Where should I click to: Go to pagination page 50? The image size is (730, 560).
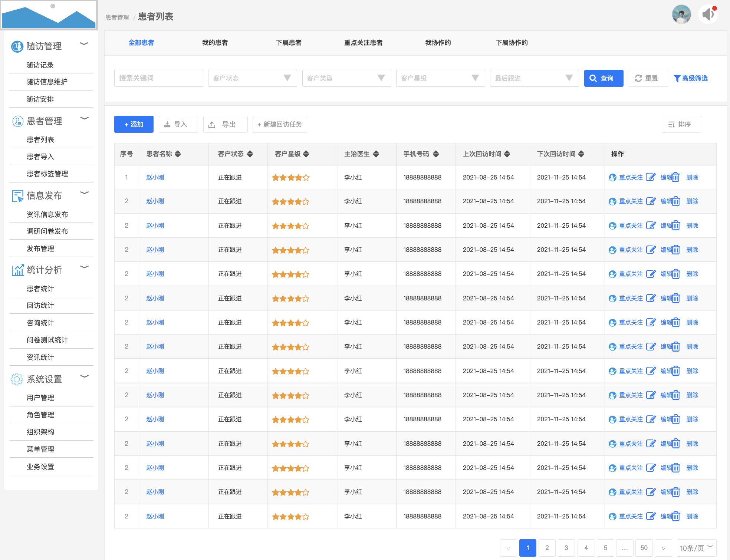click(644, 548)
